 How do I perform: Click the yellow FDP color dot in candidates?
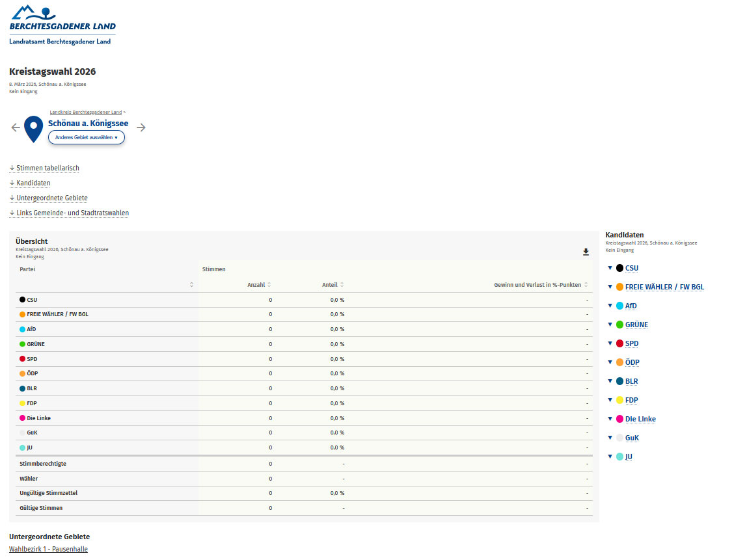click(x=619, y=400)
